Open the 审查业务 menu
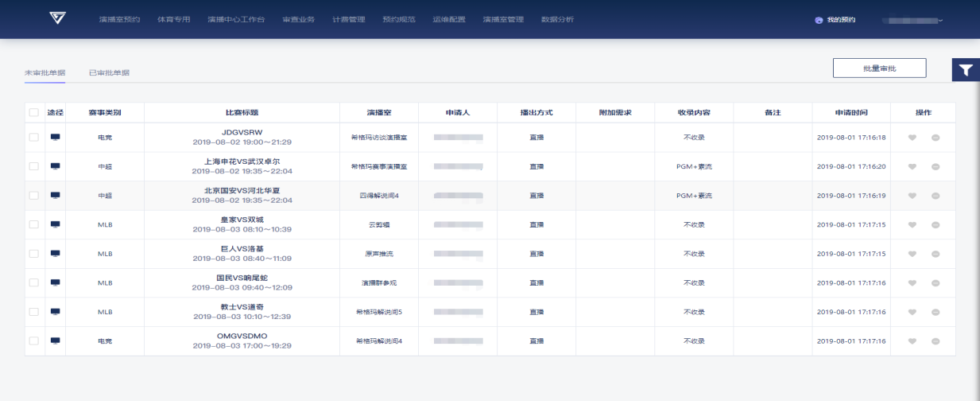This screenshot has width=980, height=401. point(298,19)
